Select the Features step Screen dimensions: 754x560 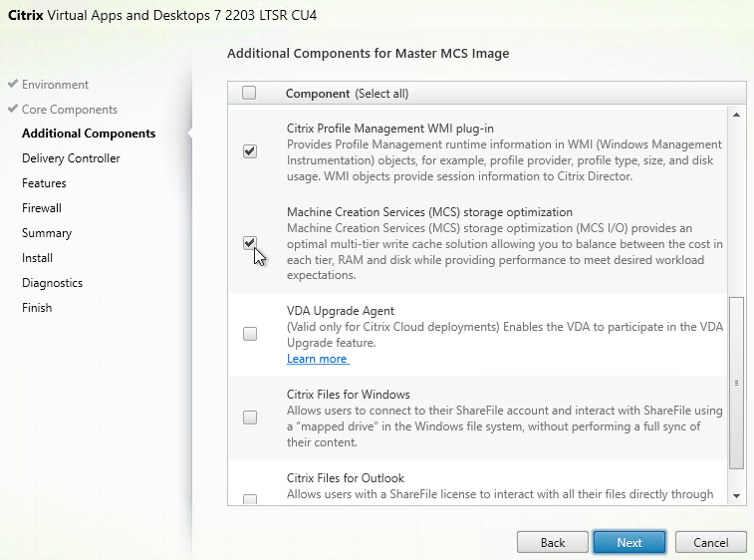click(x=44, y=183)
